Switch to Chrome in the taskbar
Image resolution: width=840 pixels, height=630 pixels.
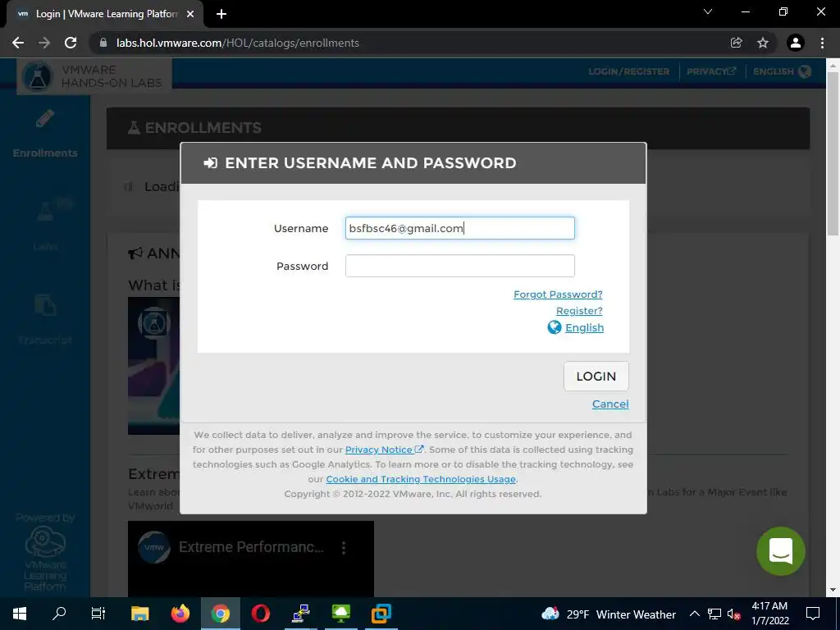[x=220, y=614]
